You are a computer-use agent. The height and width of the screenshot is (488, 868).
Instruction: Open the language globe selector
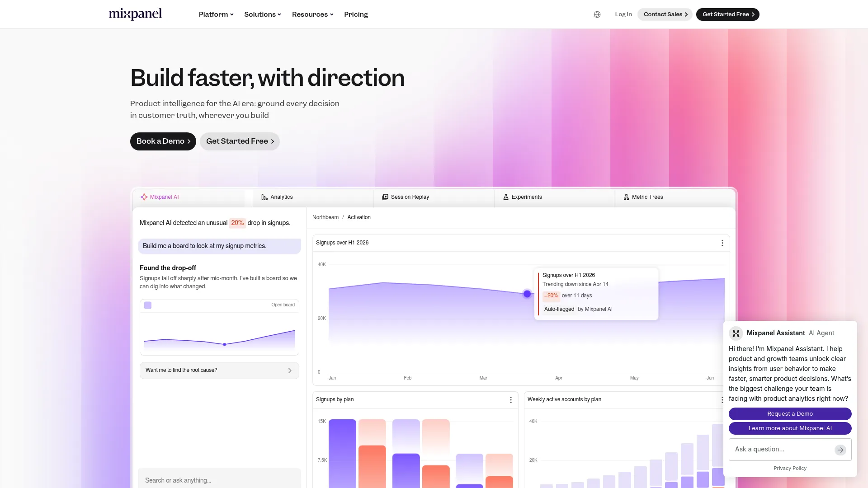pos(597,14)
